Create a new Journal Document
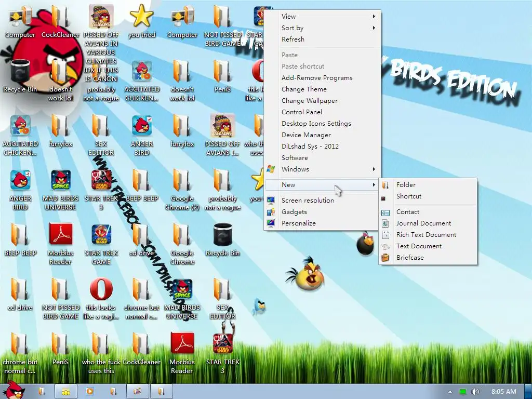The width and height of the screenshot is (532, 399). [428, 223]
